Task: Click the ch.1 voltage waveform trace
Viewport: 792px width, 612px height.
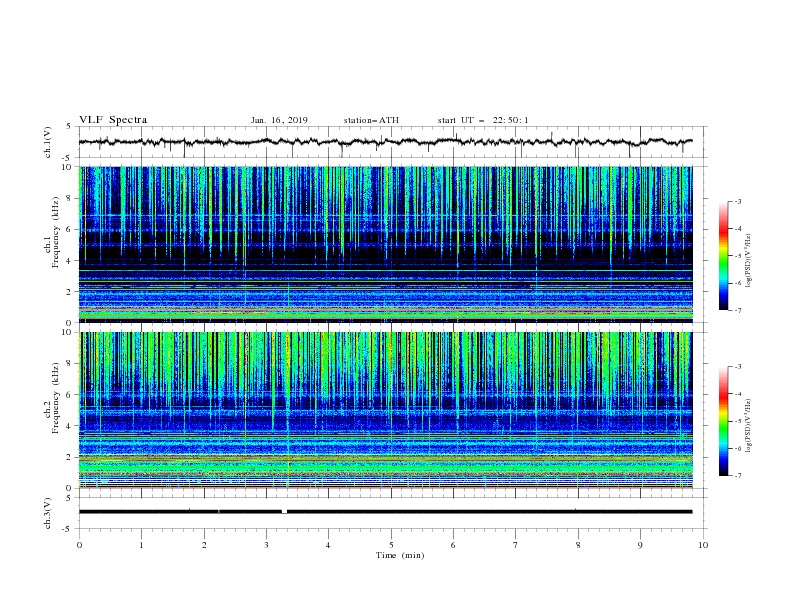Action: (385, 142)
